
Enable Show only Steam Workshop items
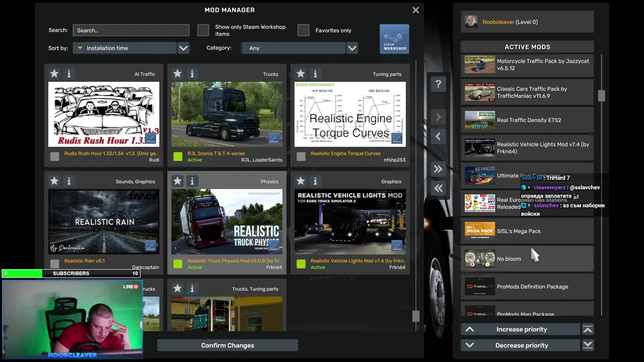(203, 30)
